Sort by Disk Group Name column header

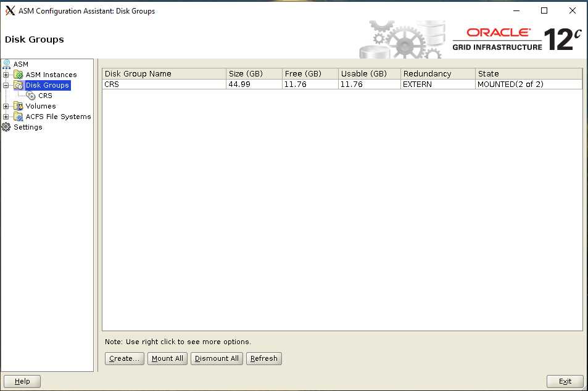tap(164, 73)
